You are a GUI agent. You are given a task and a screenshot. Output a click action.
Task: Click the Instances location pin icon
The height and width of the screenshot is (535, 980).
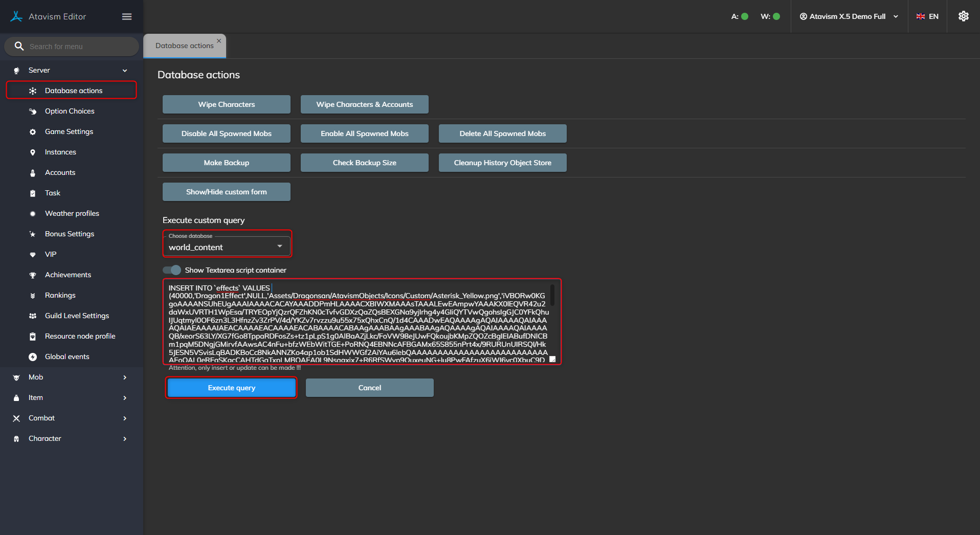[x=33, y=152]
